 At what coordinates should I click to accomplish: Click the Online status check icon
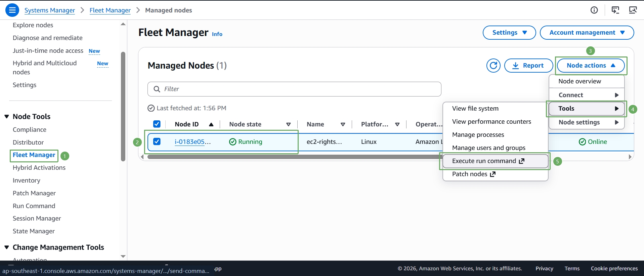coord(582,142)
